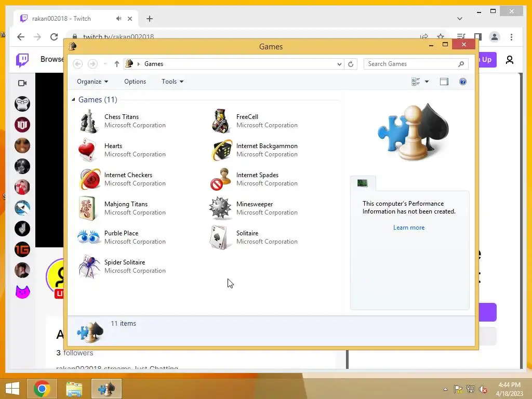Select the Internet Checkers icon

(x=89, y=179)
